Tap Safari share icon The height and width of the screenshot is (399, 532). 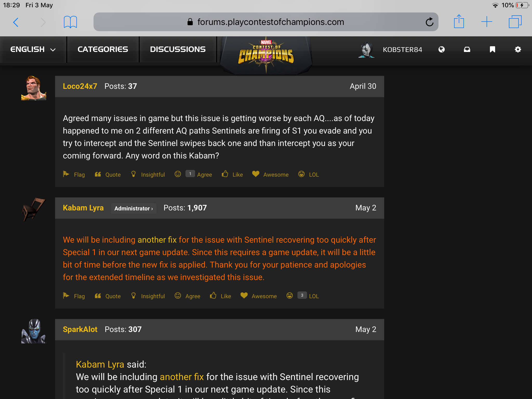click(x=459, y=22)
